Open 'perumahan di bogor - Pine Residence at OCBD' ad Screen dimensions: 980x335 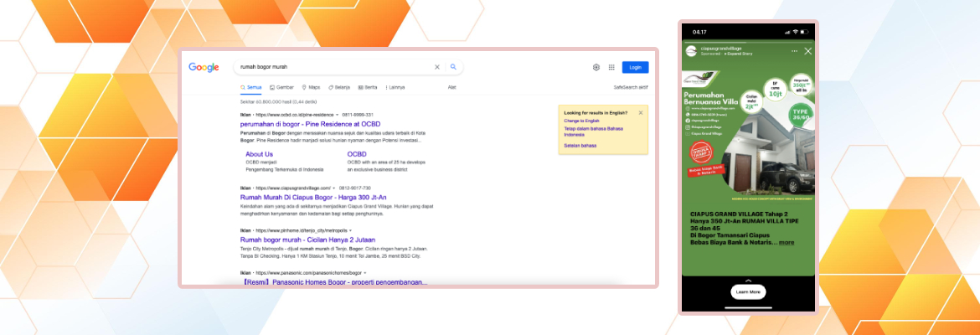click(x=310, y=125)
